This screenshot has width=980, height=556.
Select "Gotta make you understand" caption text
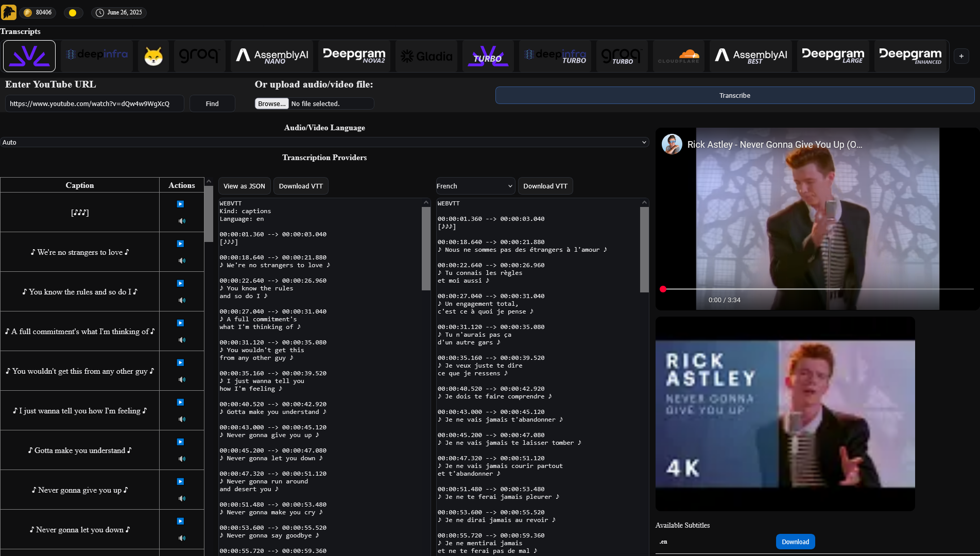pos(80,450)
